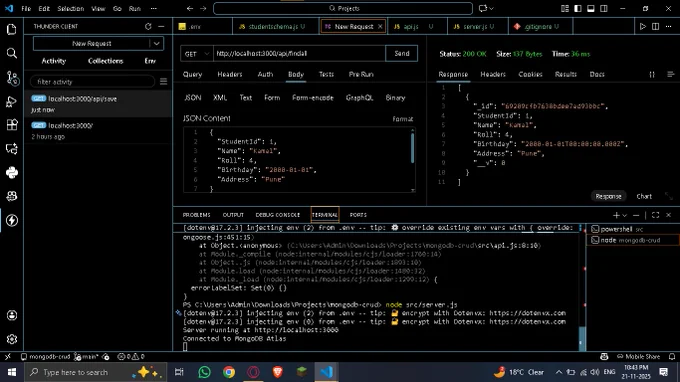The width and height of the screenshot is (680, 382).
Task: Open the mongodb-crud folder status item
Action: pos(46,356)
